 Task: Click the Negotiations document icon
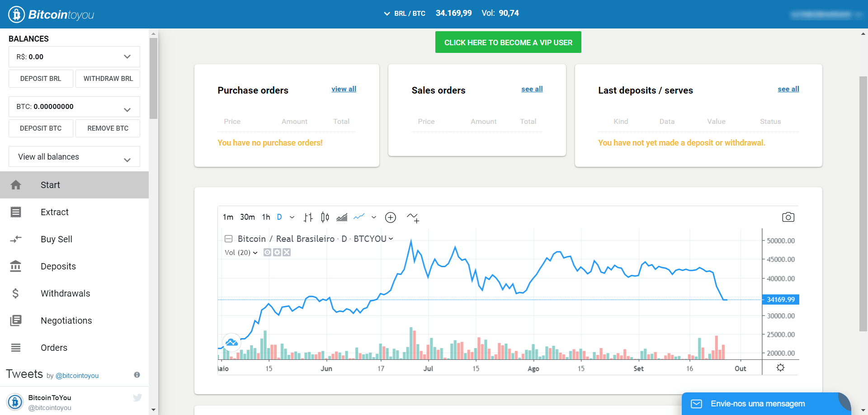(x=16, y=321)
